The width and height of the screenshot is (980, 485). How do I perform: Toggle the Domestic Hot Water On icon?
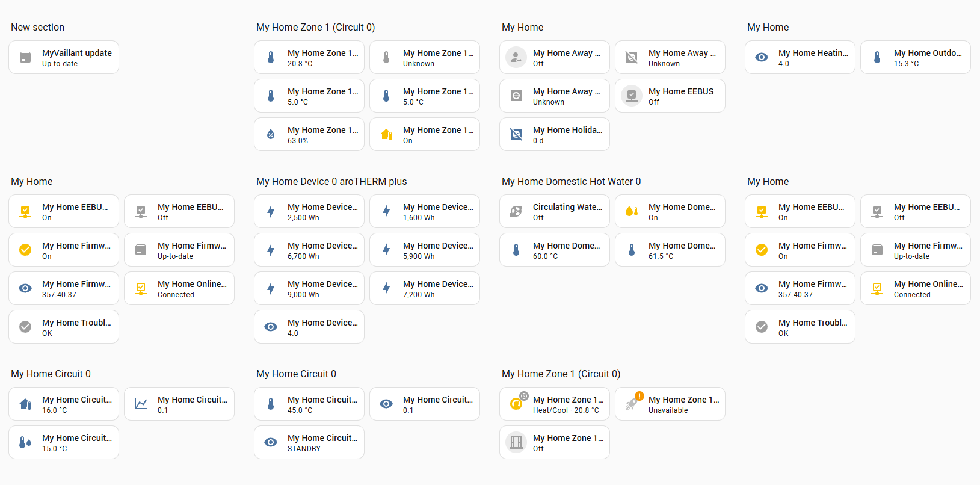coord(632,211)
